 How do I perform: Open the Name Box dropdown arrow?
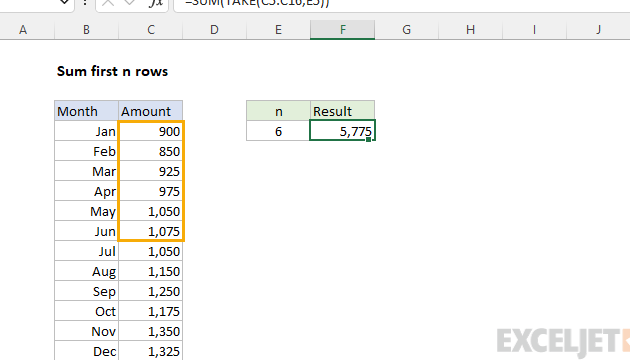click(x=64, y=3)
